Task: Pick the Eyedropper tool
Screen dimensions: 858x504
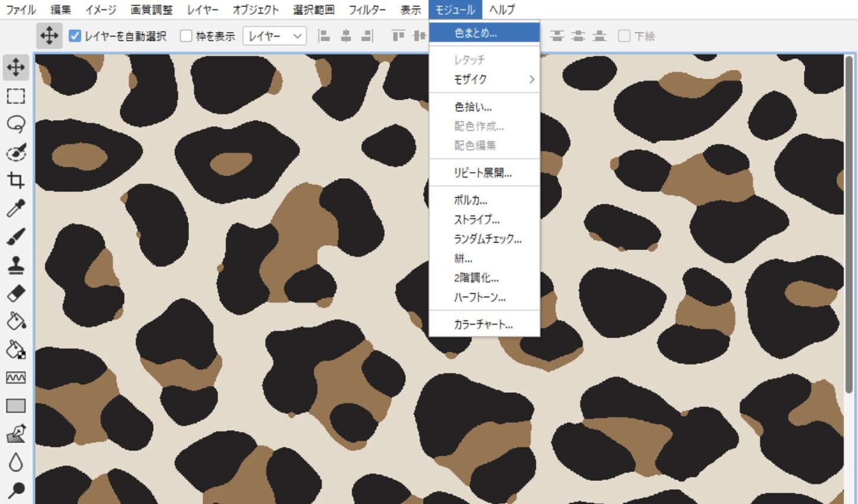Action: 16,208
